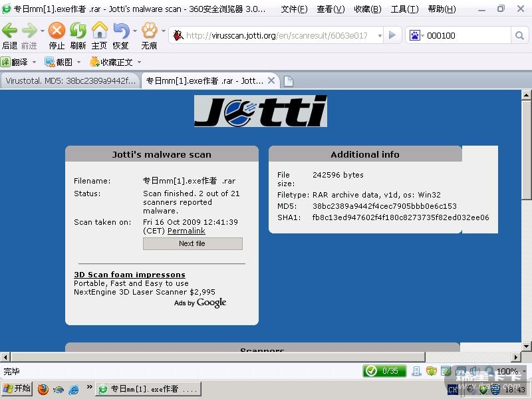The height and width of the screenshot is (399, 532).
Task: Click the horizontal scrollbar right arrow
Action: coord(516,356)
